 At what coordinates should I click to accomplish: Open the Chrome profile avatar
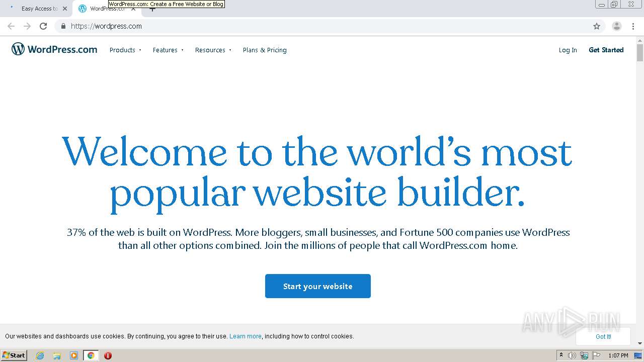click(x=617, y=26)
